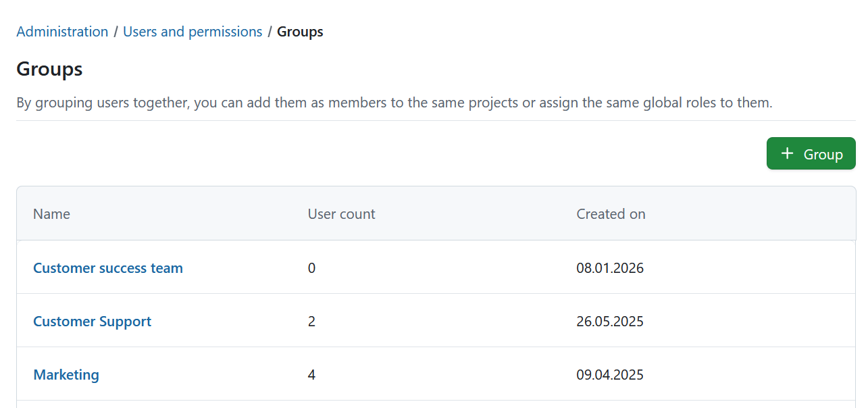Sort the table by the Name column
This screenshot has width=868, height=408.
click(51, 213)
